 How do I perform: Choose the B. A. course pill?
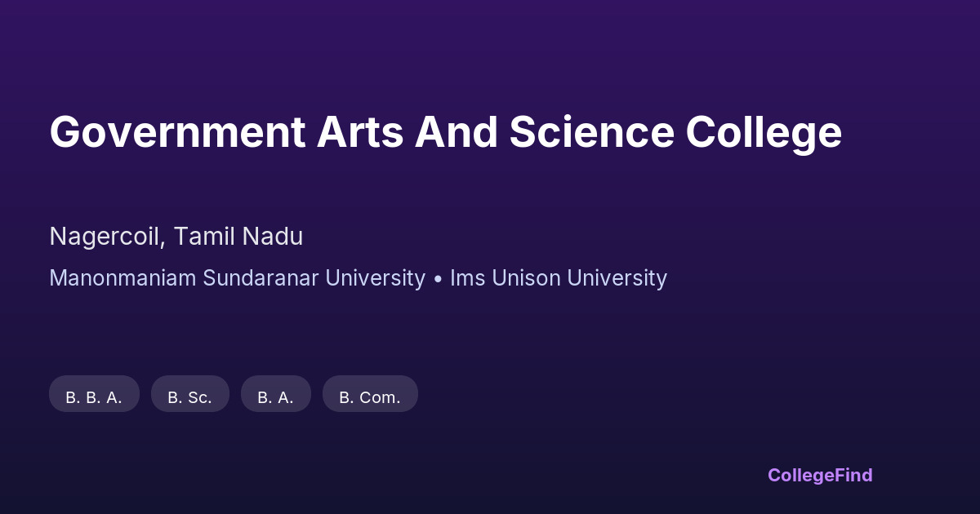click(275, 397)
